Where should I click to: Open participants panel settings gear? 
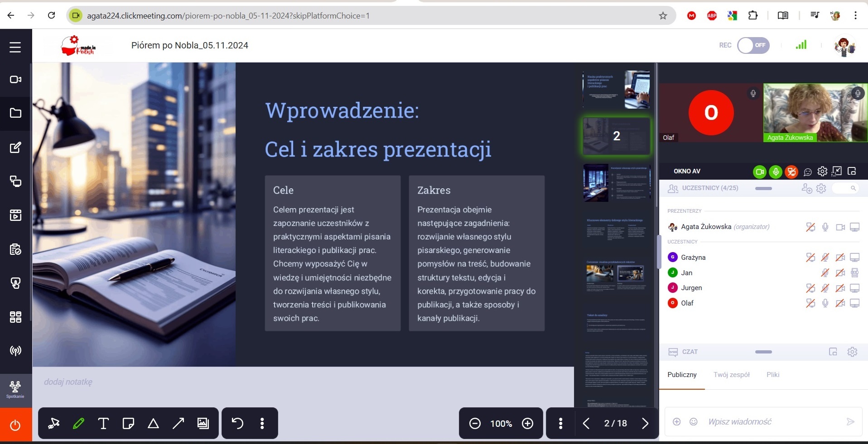click(821, 188)
